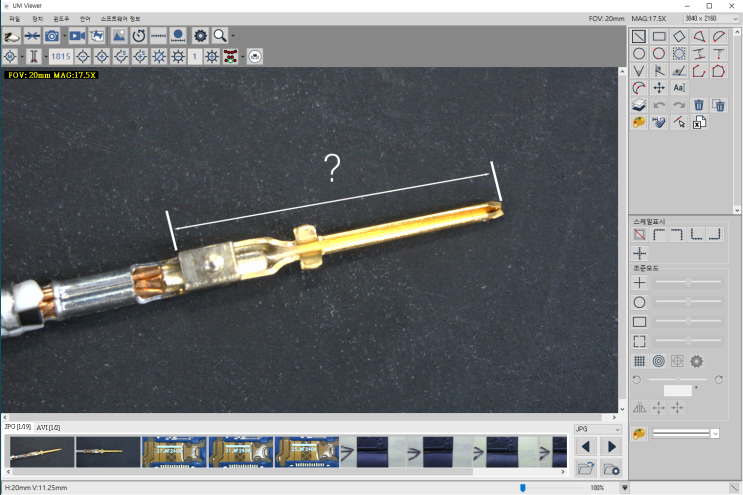The width and height of the screenshot is (743, 495).
Task: Toggle scale display off (crossed box)
Action: tap(639, 234)
